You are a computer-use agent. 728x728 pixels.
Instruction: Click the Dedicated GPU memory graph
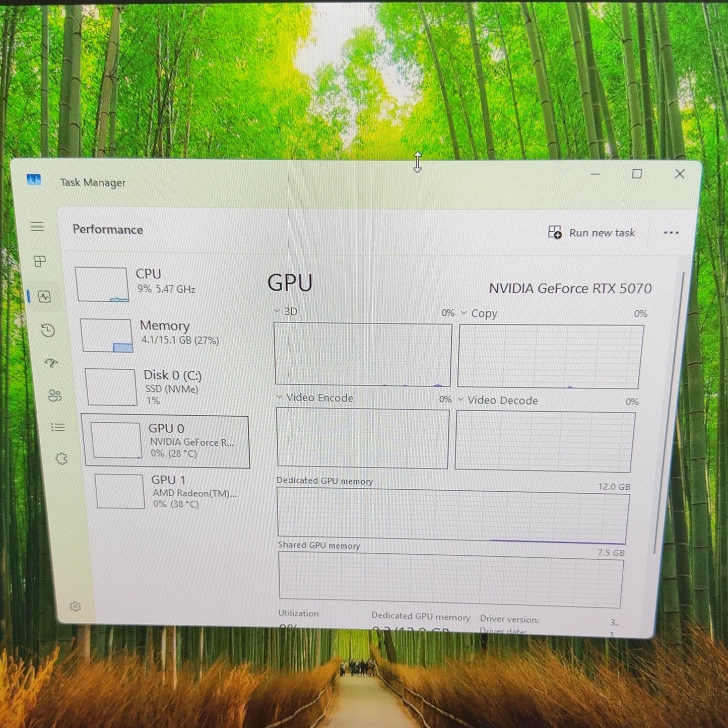[x=452, y=515]
